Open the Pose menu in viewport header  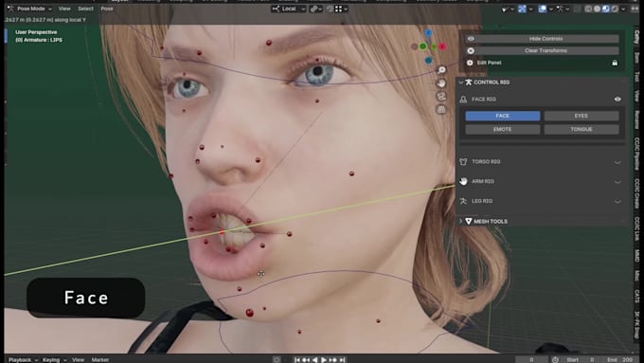[107, 9]
